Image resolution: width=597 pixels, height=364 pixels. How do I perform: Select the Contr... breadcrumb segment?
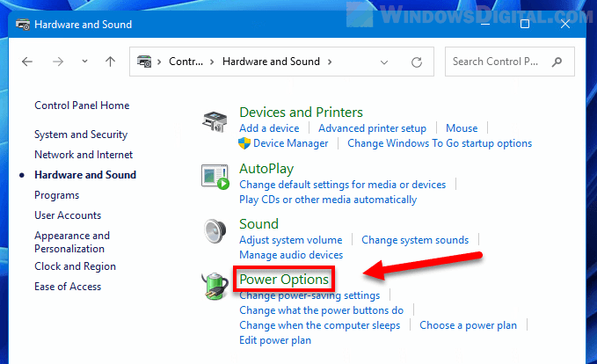[x=186, y=62]
